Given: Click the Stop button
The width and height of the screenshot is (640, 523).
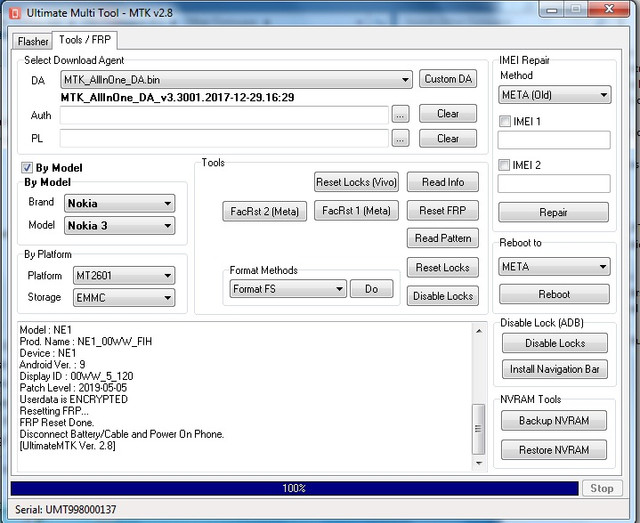Looking at the screenshot, I should tap(602, 488).
